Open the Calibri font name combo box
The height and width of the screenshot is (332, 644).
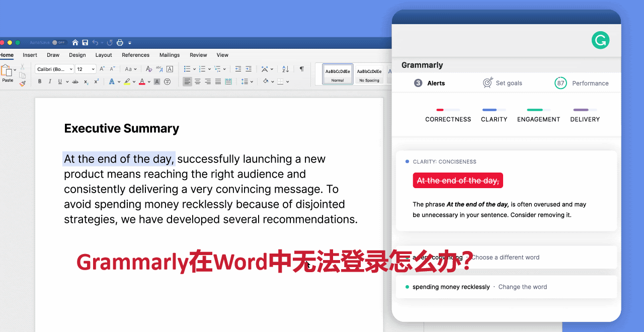click(55, 69)
